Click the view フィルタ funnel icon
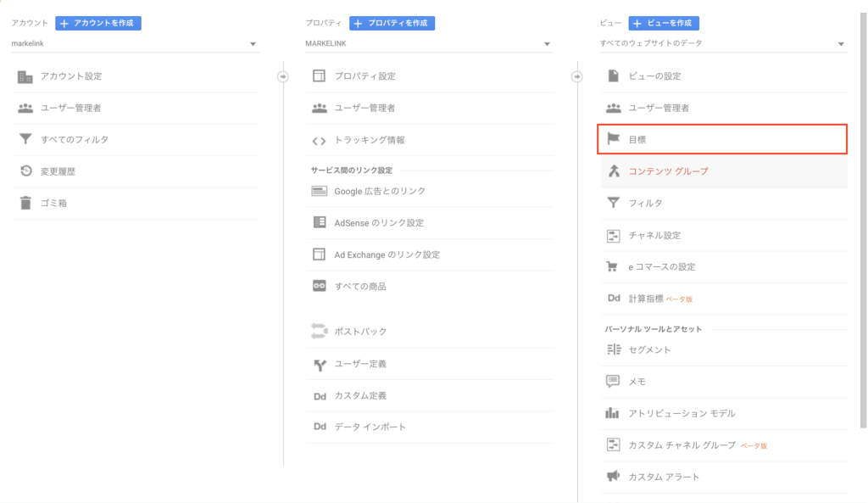The width and height of the screenshot is (868, 503). 614,203
